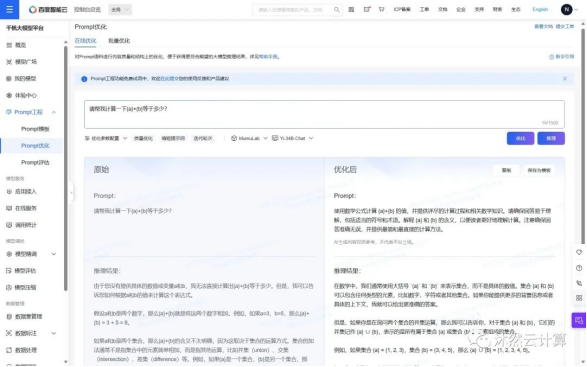
Task: Click the 模型评估 sidebar icon
Action: click(9, 271)
